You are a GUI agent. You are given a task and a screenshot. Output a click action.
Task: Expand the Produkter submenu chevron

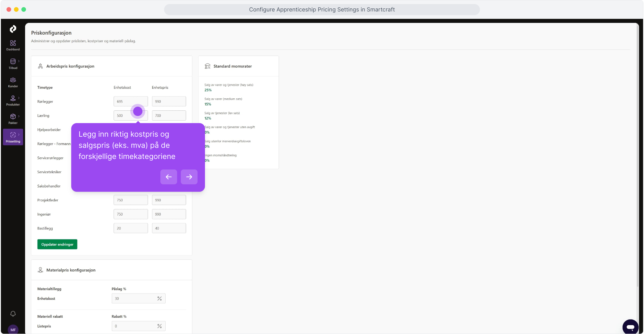click(x=19, y=98)
